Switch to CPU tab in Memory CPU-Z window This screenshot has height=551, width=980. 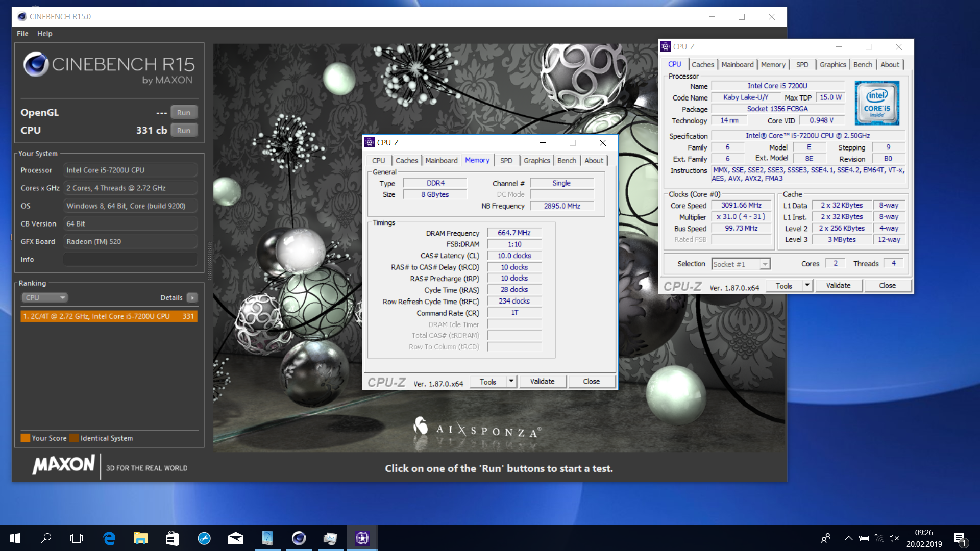tap(378, 160)
